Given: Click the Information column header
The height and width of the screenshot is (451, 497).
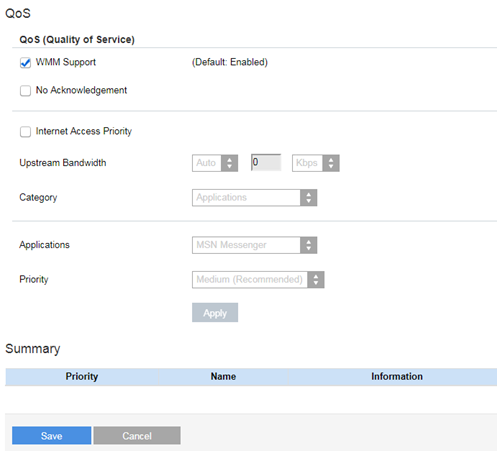Looking at the screenshot, I should pos(397,377).
